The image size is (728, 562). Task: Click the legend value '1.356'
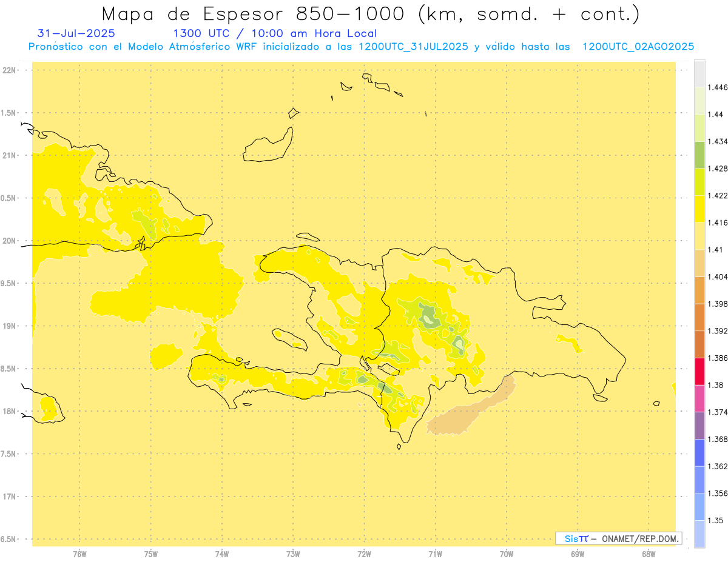[x=717, y=493]
